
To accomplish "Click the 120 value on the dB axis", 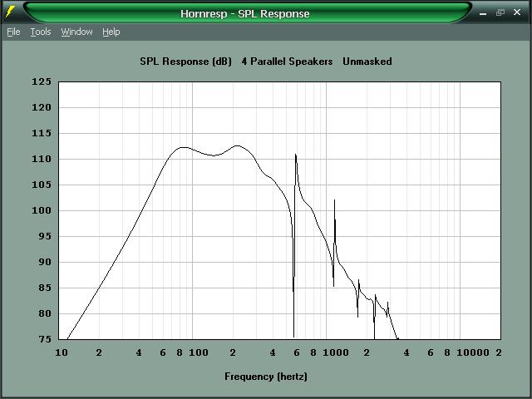I will point(42,107).
